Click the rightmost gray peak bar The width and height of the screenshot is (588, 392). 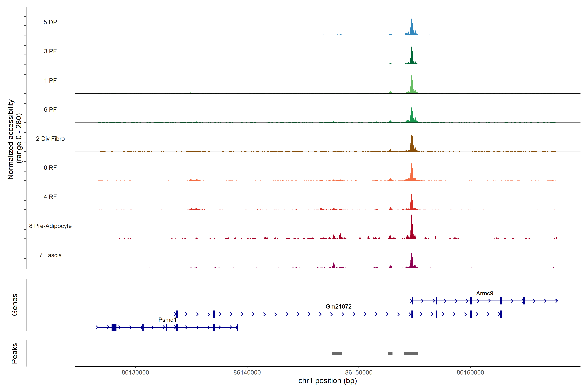pyautogui.click(x=411, y=353)
